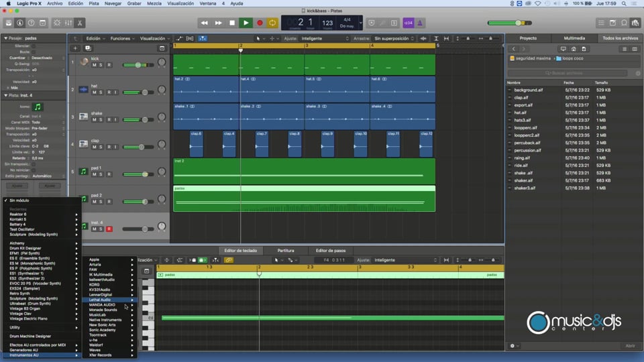Mute the pad 1 track

95,174
